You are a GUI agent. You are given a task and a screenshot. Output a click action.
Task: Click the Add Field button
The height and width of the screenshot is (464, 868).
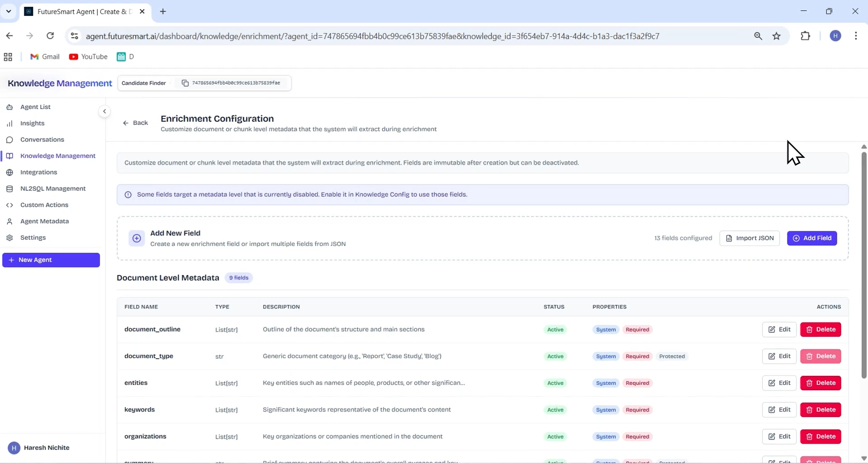[812, 238]
